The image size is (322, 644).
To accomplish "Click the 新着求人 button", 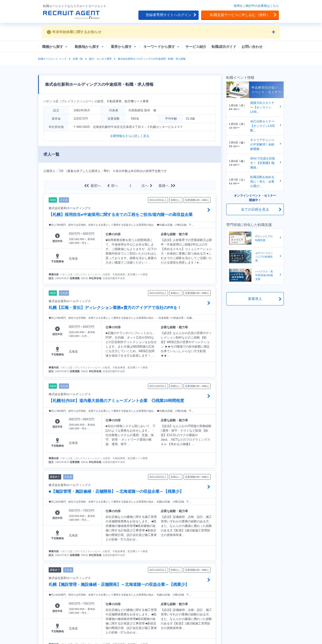I will pos(255,299).
